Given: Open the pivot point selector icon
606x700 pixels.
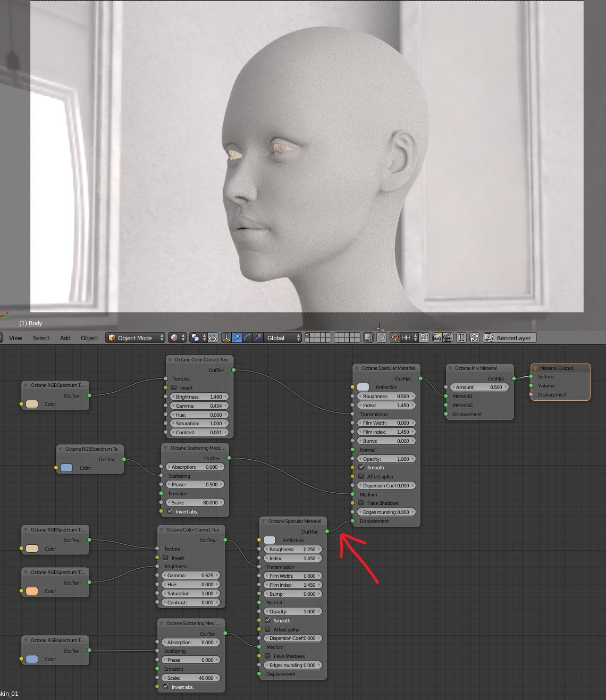Looking at the screenshot, I should [x=198, y=338].
